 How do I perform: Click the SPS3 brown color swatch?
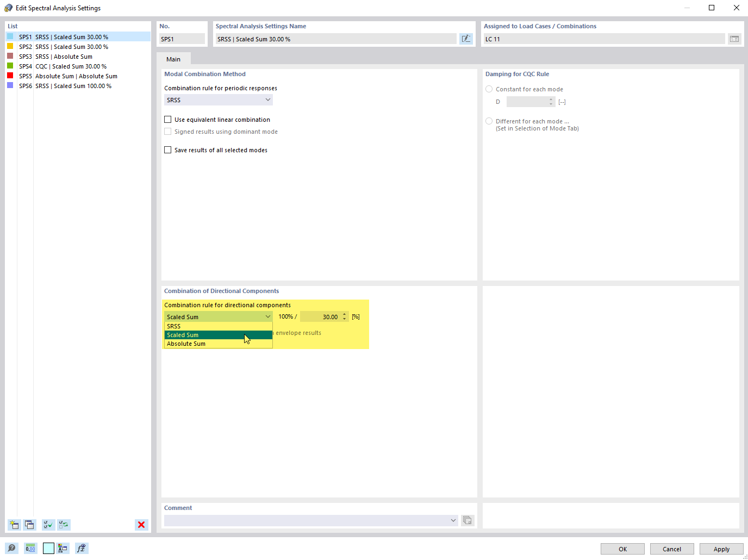(x=10, y=56)
